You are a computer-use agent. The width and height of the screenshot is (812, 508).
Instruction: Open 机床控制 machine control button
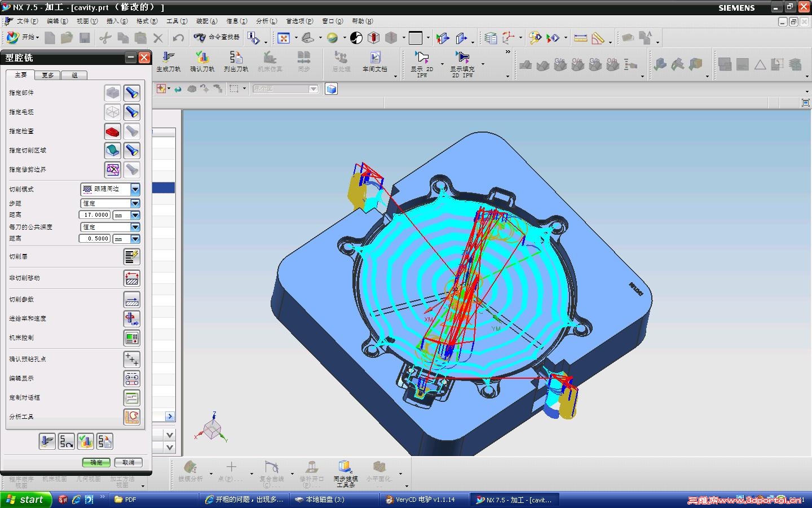pos(132,338)
